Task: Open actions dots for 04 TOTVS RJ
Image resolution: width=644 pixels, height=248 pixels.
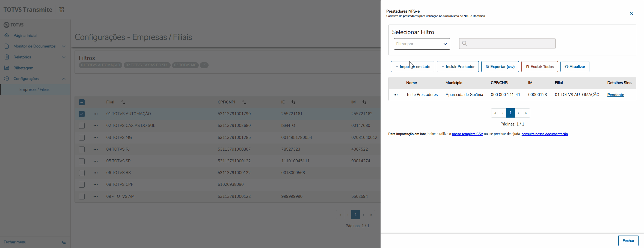Action: pos(96,150)
